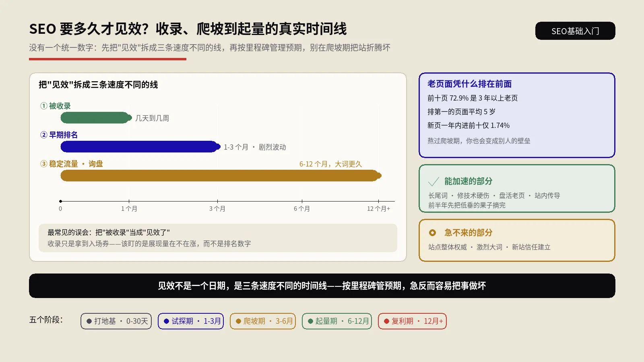Click the amber 稳定流量 timeline bar
644x362 pixels.
click(221, 176)
